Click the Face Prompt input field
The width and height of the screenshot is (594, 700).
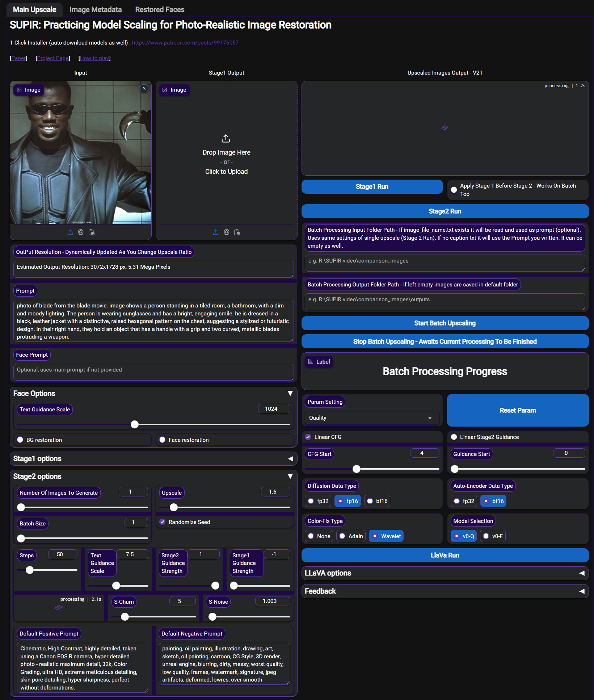[x=153, y=372]
